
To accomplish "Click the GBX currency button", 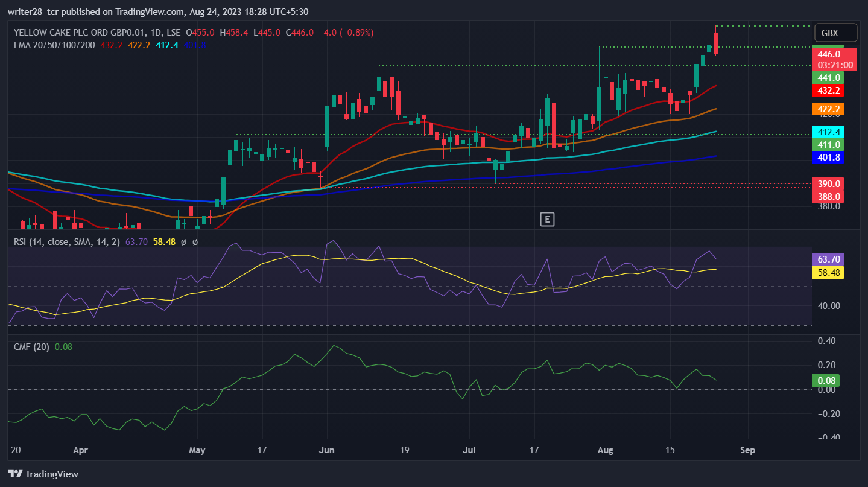I will tap(835, 33).
